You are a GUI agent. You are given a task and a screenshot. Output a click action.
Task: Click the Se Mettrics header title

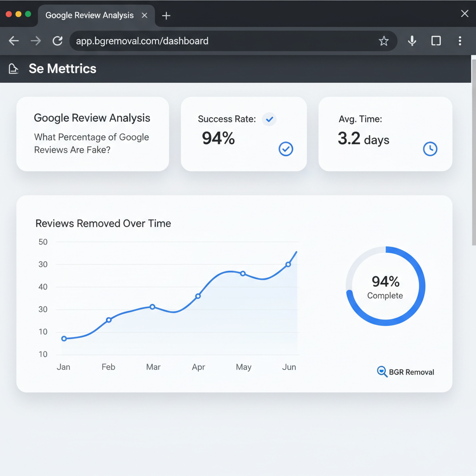point(62,69)
